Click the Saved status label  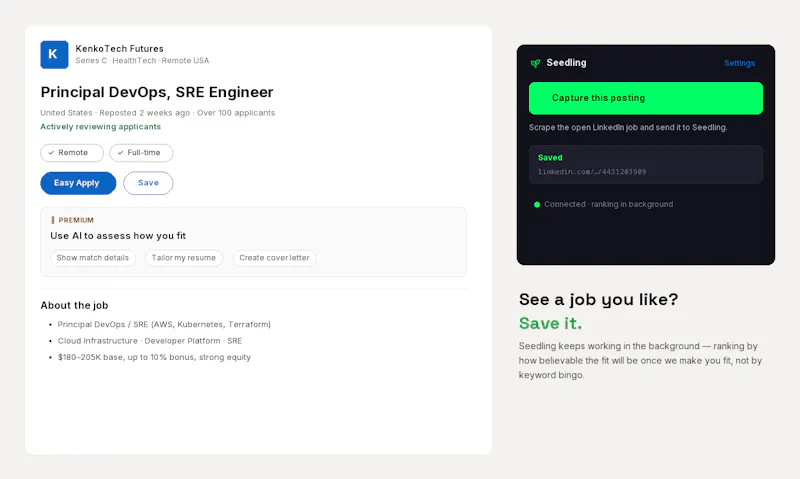click(x=550, y=158)
